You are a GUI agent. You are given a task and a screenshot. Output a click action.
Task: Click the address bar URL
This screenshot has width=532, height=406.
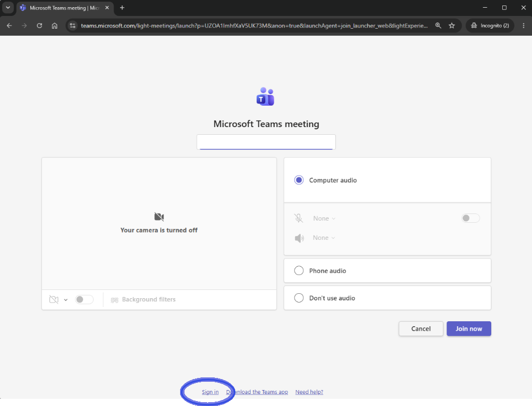[254, 26]
